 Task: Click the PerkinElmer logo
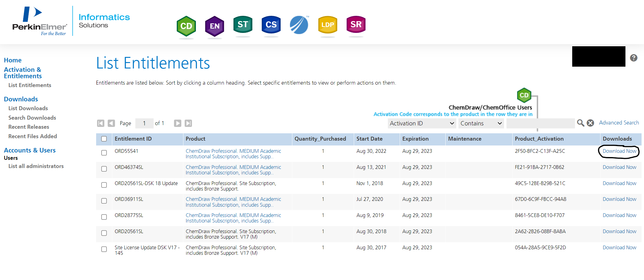(40, 21)
